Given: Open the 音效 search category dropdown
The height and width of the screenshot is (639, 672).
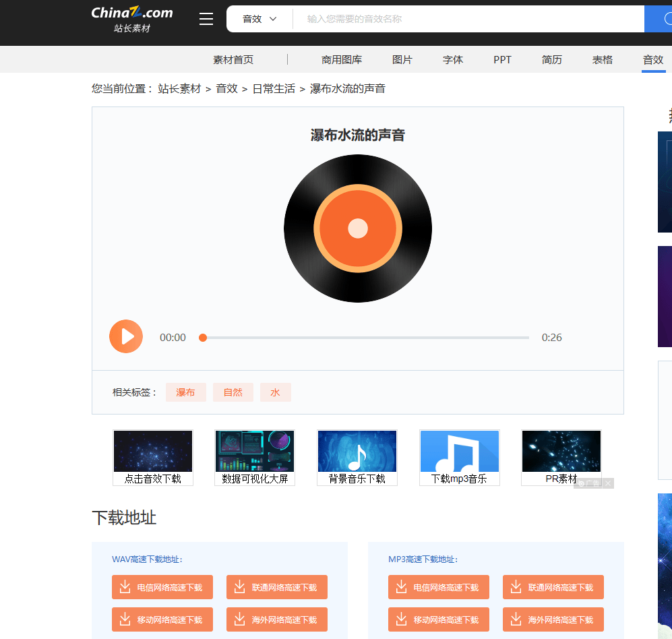Looking at the screenshot, I should (x=259, y=18).
